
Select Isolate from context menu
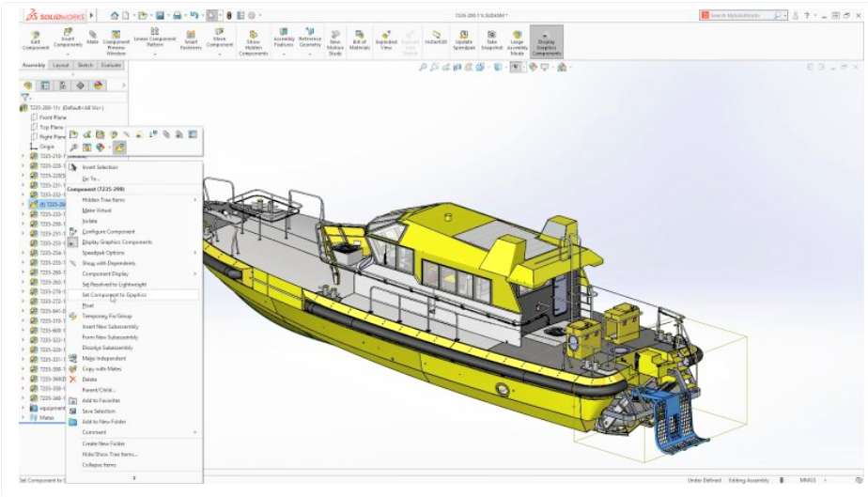[89, 221]
